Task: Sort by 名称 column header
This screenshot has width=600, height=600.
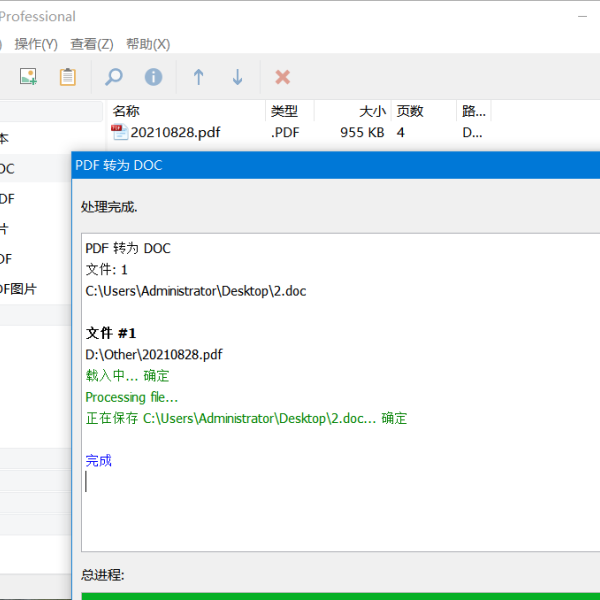Action: coord(186,111)
